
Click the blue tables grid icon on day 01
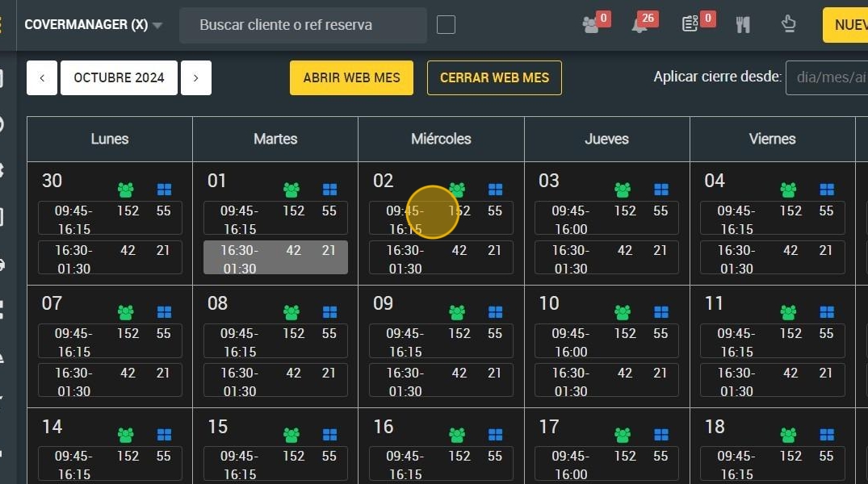click(330, 190)
